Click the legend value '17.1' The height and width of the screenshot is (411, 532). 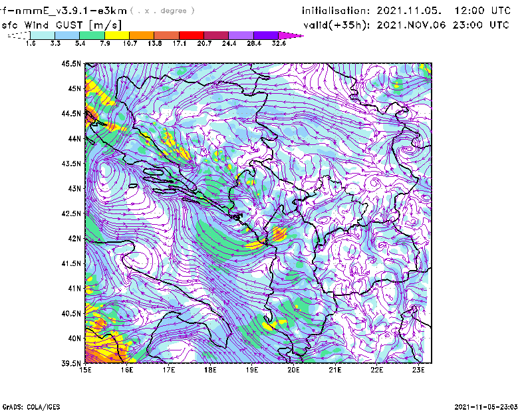coord(180,43)
